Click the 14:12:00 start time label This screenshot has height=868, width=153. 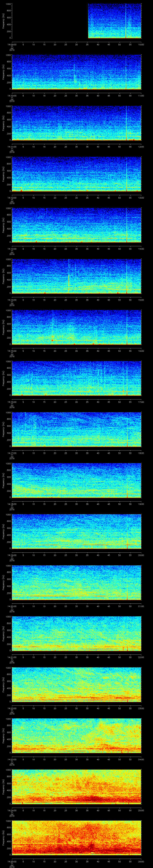12,198
